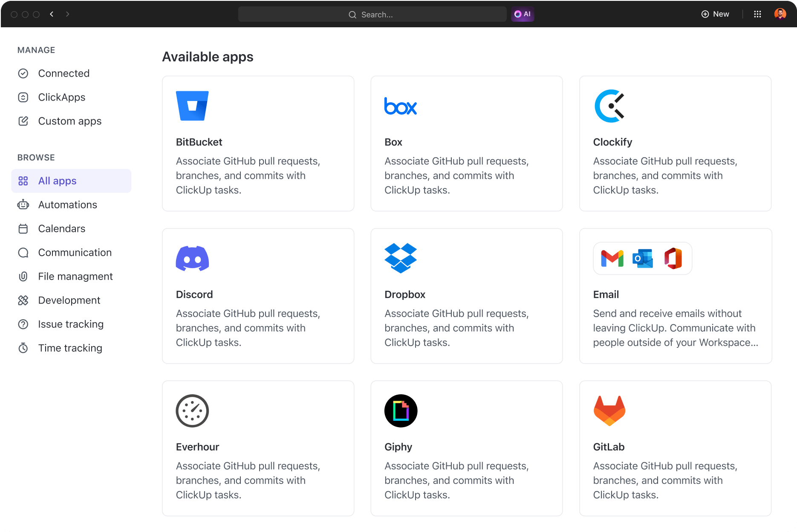This screenshot has width=797, height=532.
Task: Click inside the Search field
Action: coord(372,14)
